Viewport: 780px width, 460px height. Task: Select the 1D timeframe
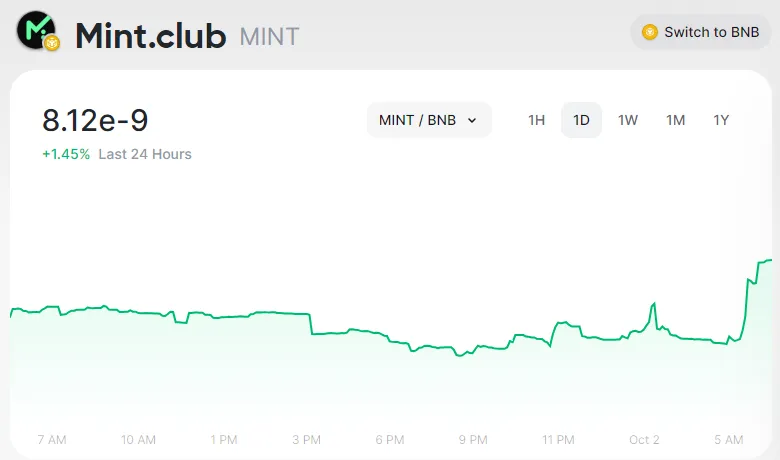tap(581, 120)
